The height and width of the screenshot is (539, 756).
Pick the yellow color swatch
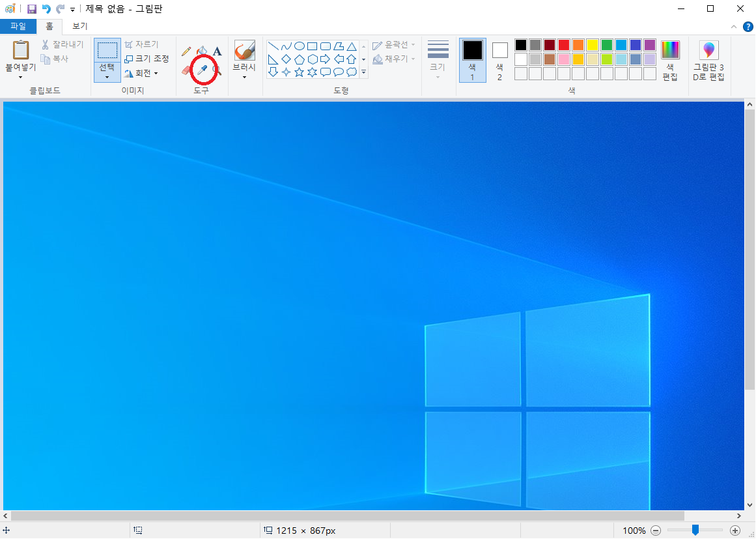coord(593,46)
